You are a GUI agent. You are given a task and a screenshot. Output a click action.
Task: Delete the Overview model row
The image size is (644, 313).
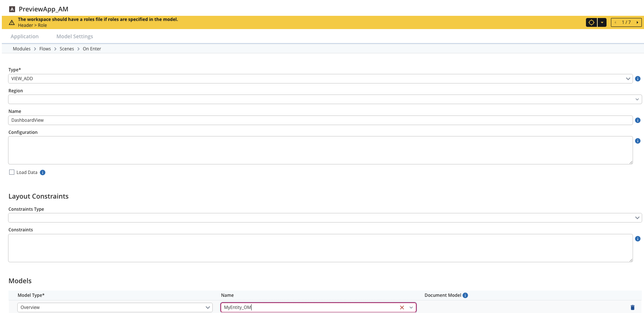coord(633,307)
